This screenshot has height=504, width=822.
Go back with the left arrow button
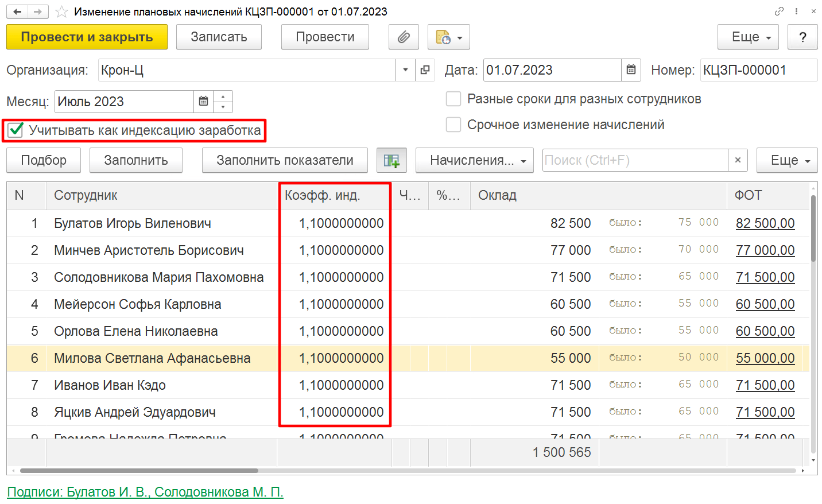click(x=17, y=11)
